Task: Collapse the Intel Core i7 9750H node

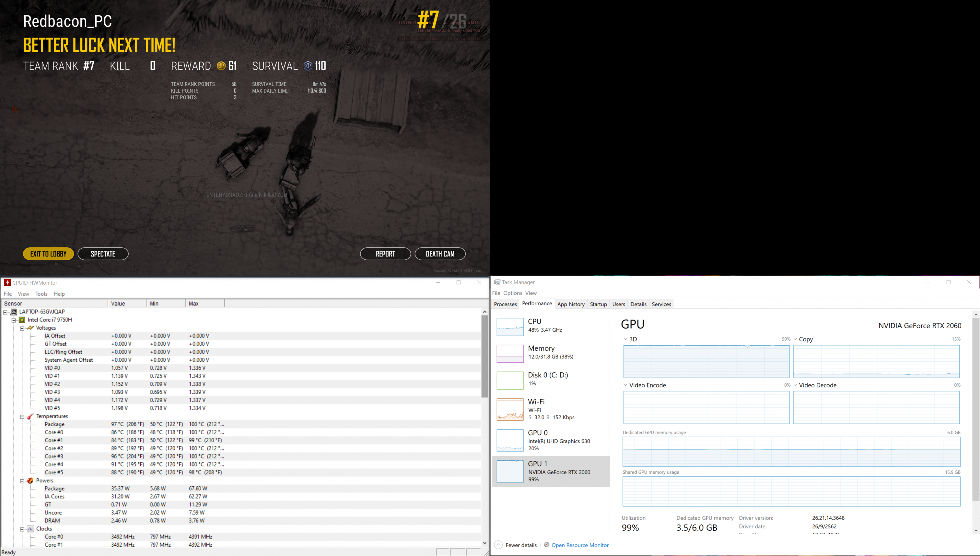Action: tap(14, 320)
